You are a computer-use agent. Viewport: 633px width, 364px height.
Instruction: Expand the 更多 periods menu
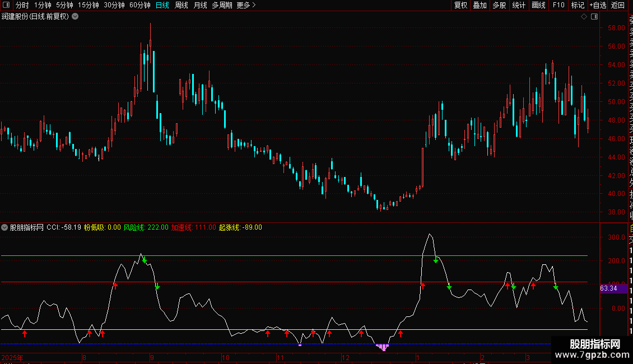pos(246,6)
